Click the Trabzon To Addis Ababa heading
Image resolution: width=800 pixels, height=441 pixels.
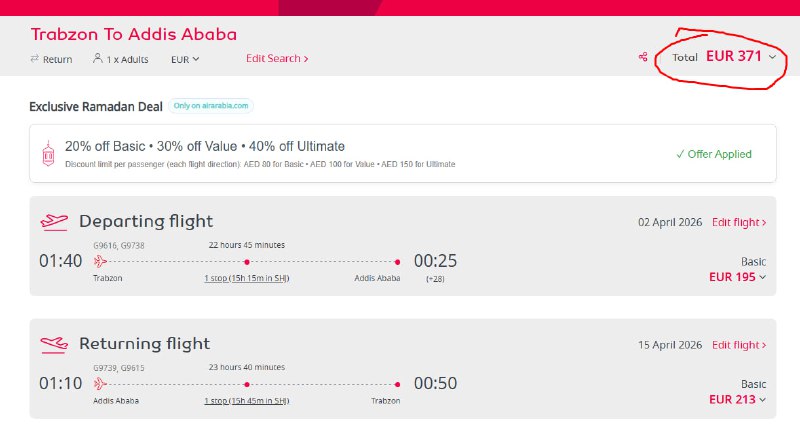134,34
